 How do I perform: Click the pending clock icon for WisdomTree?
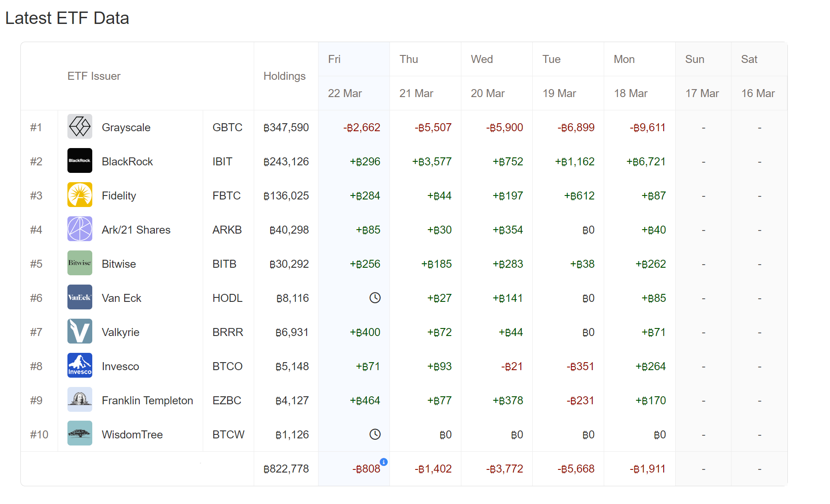click(x=375, y=434)
